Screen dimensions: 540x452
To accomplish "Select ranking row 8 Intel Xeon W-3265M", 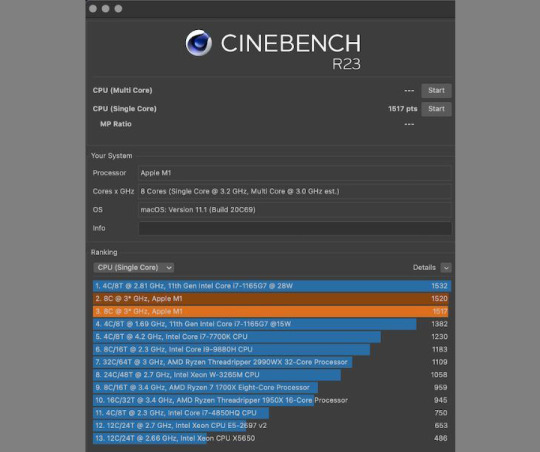I will click(272, 375).
